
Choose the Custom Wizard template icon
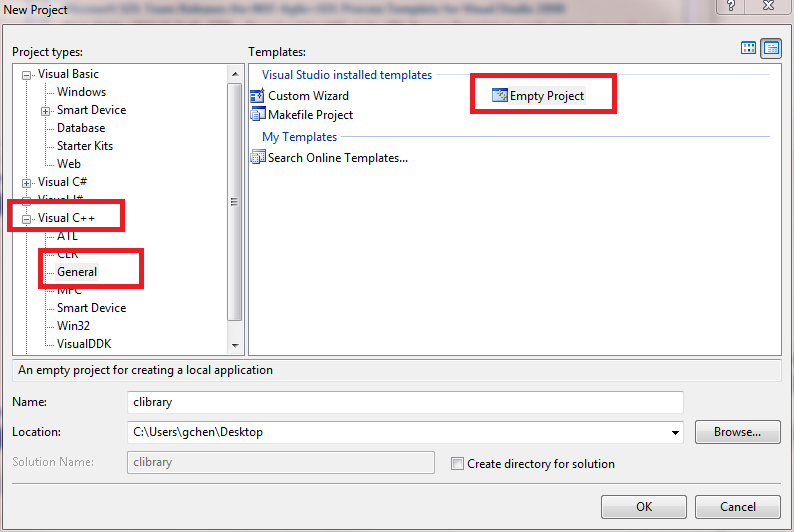tap(258, 95)
